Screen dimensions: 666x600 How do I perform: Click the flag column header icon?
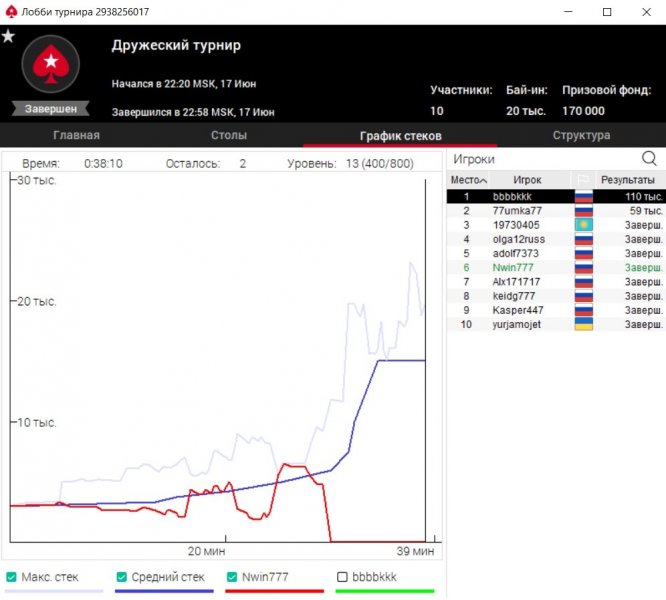point(582,180)
